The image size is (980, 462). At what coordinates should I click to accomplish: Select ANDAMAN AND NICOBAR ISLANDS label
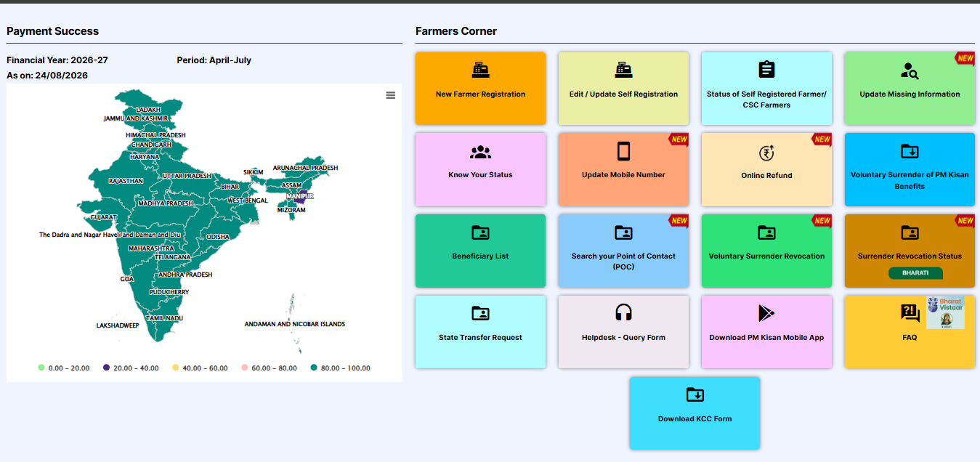295,324
